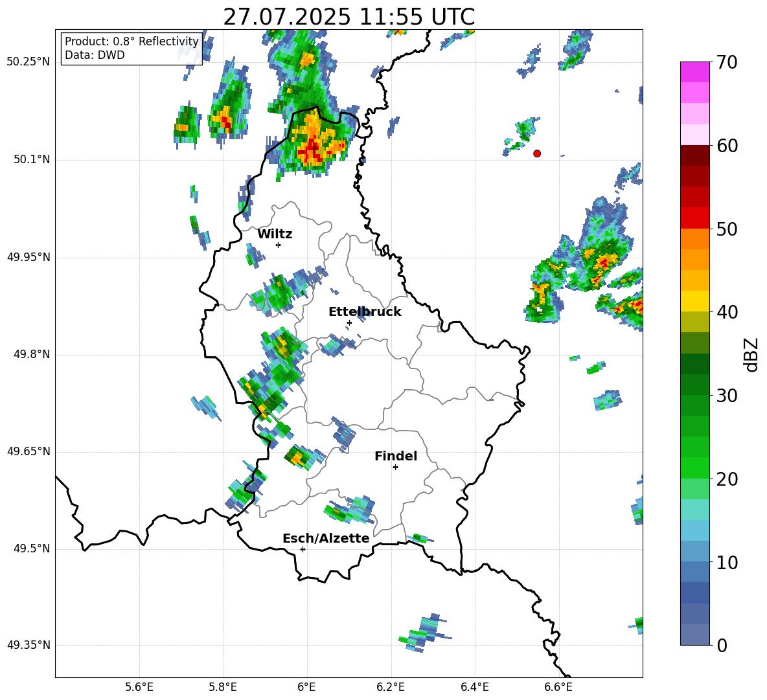The height and width of the screenshot is (700, 767).
Task: Select the Ettelbruck station label
Action: (365, 312)
